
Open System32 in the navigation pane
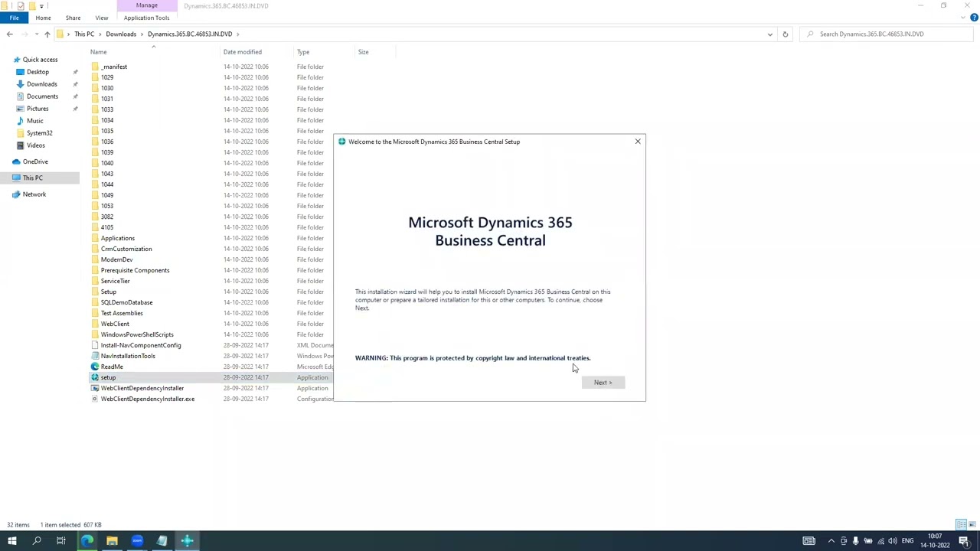(x=39, y=133)
